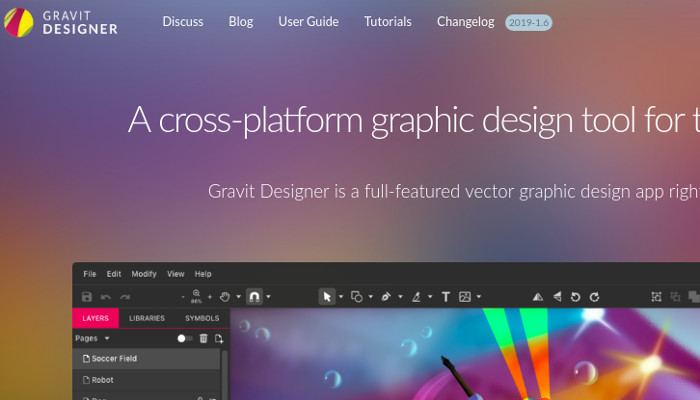
Task: Expand the Pages dropdown arrow
Action: click(x=107, y=339)
